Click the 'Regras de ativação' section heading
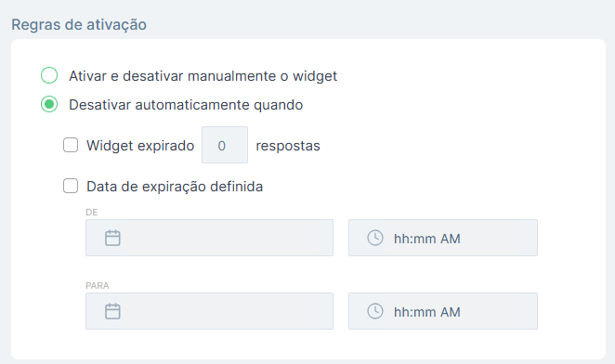615x364 pixels. tap(79, 25)
